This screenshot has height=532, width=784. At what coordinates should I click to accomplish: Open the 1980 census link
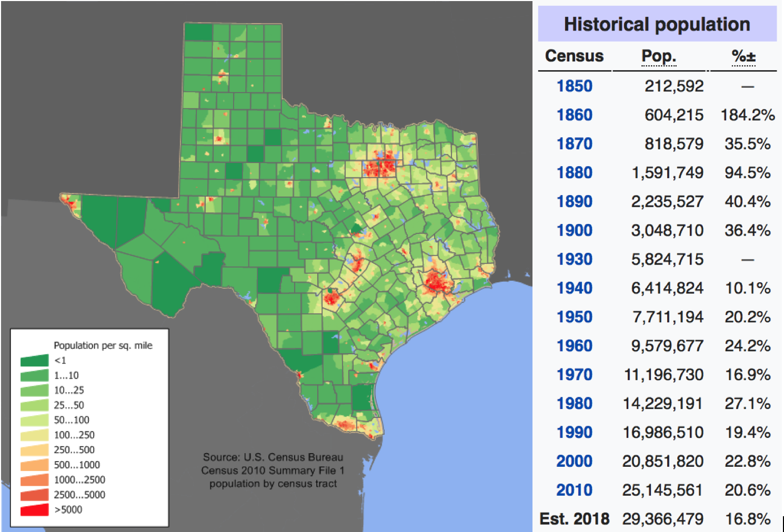574,404
